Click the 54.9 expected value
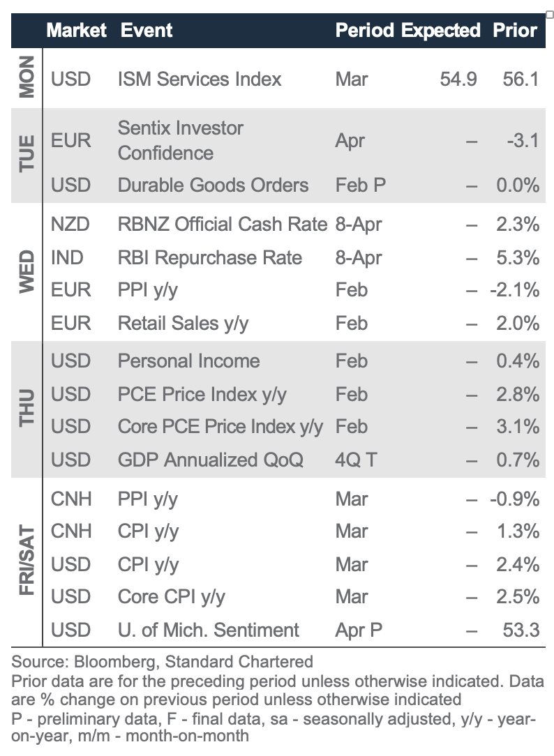 (x=458, y=78)
